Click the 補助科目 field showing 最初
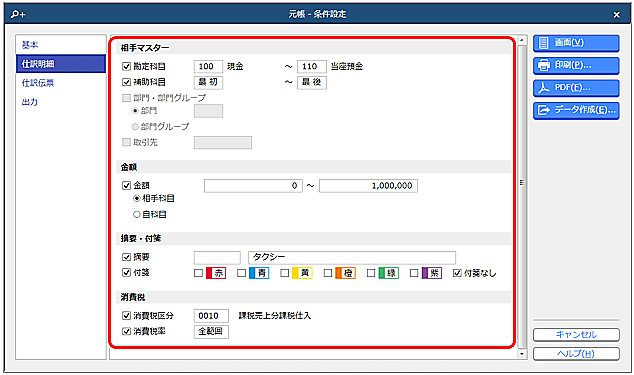This screenshot has width=634, height=375. [208, 82]
